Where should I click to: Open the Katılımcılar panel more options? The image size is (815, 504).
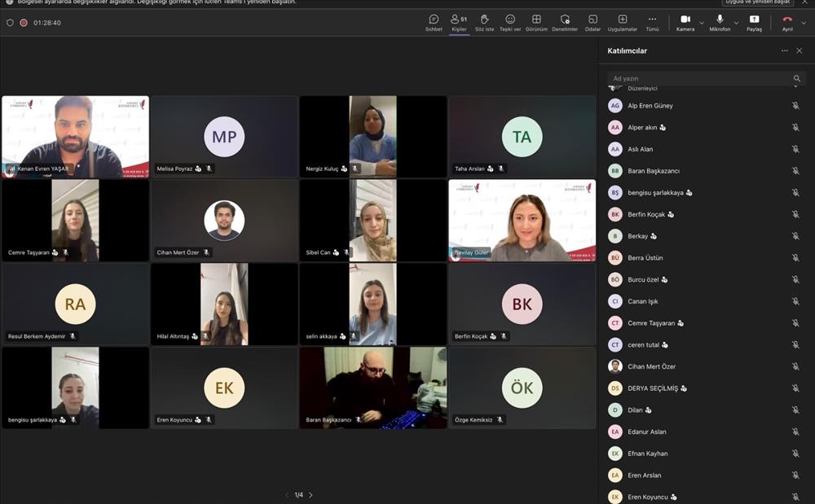(784, 50)
